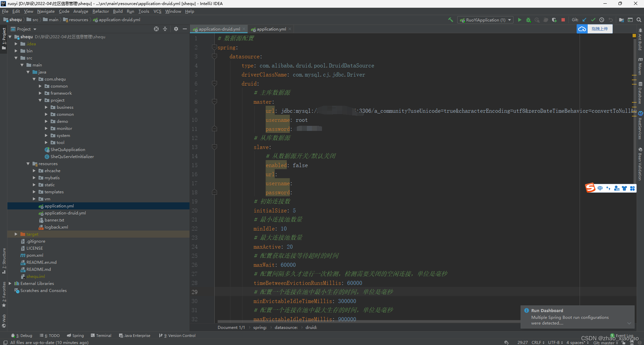644x345 pixels.
Task: Expand the mybatis folder
Action: pyautogui.click(x=34, y=178)
